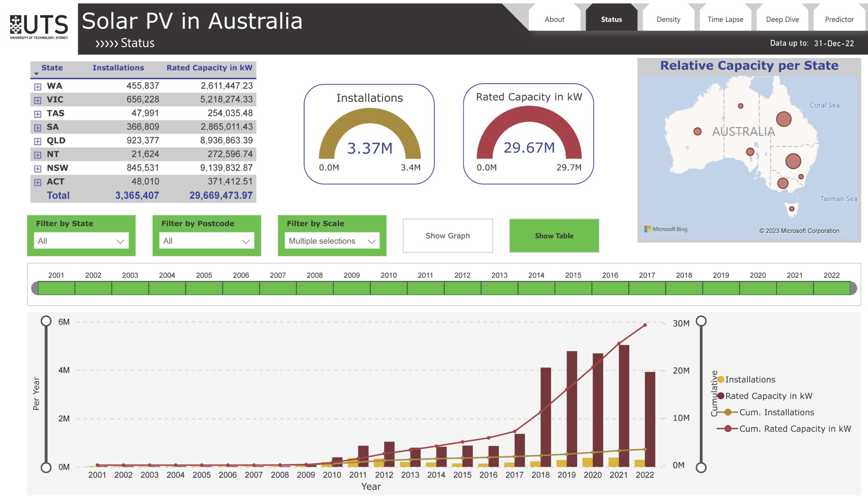Open the Filter by Postcode dropdown
Viewport: 868px width, 498px height.
tap(206, 241)
